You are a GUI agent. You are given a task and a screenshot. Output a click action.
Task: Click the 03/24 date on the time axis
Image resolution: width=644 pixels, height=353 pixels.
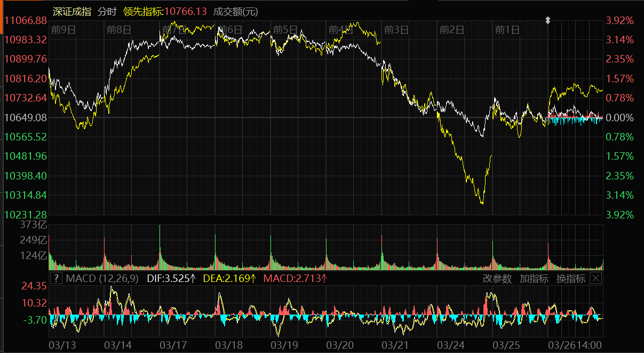click(451, 346)
